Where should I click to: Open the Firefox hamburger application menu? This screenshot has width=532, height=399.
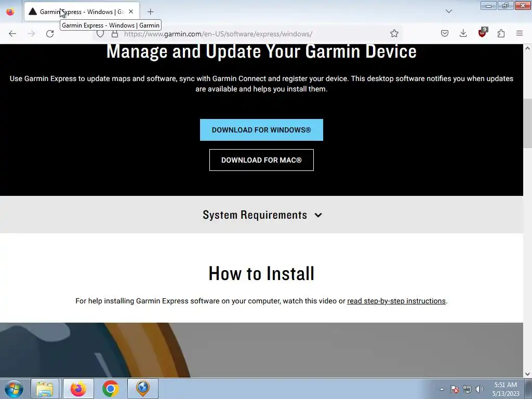pyautogui.click(x=520, y=33)
